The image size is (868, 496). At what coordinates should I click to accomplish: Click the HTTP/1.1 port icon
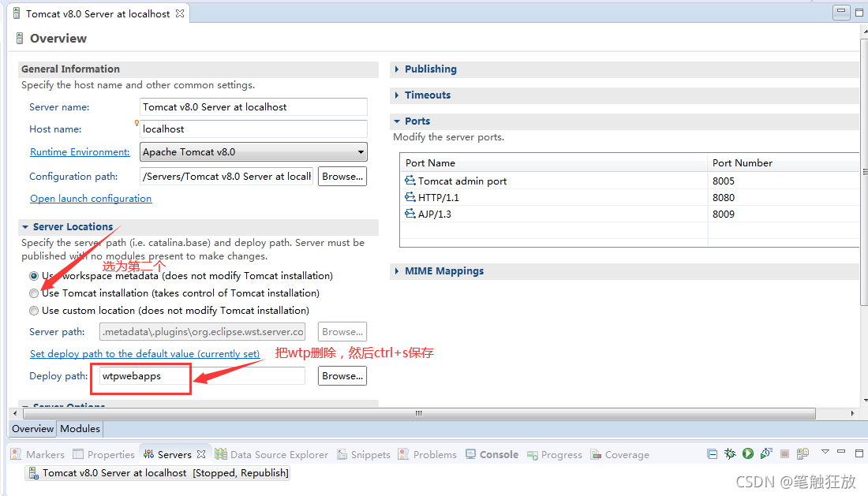coord(410,197)
